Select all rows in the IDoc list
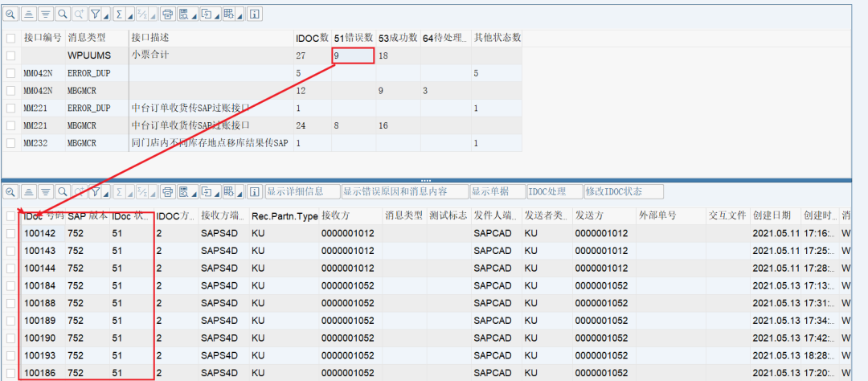This screenshot has height=381, width=868. 11,216
